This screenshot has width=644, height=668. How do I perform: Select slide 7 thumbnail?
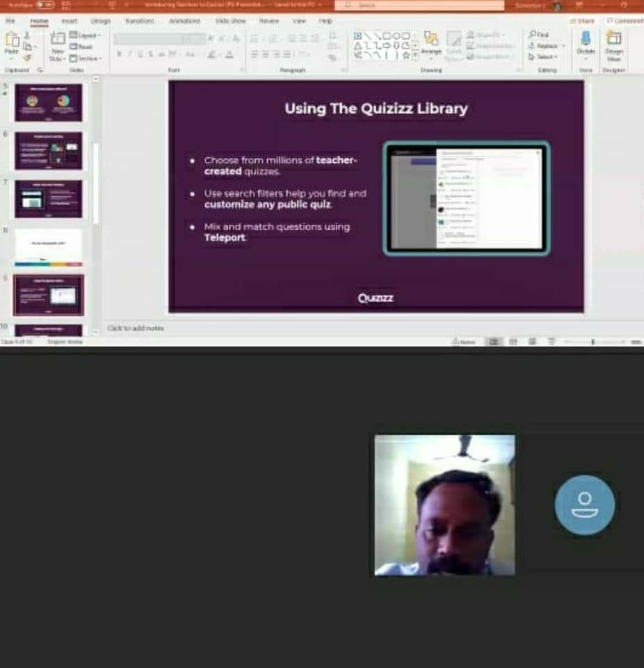click(49, 199)
